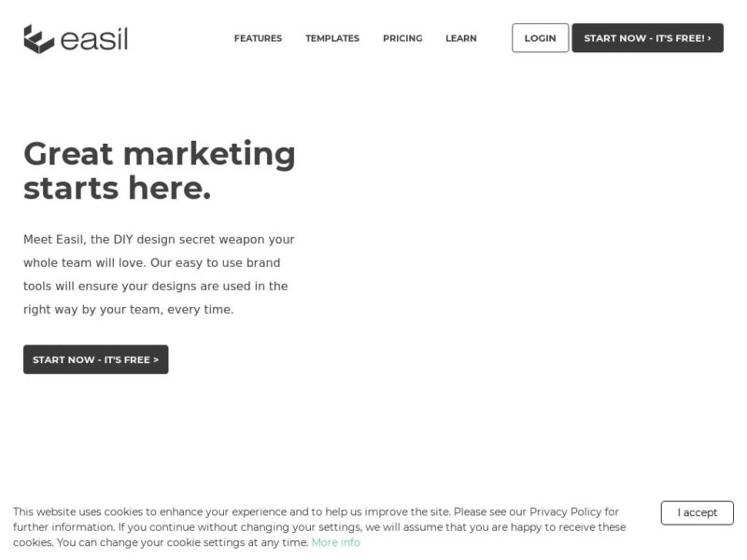Open the 'More info' cookie link
Image resolution: width=747 pixels, height=560 pixels.
pos(335,542)
